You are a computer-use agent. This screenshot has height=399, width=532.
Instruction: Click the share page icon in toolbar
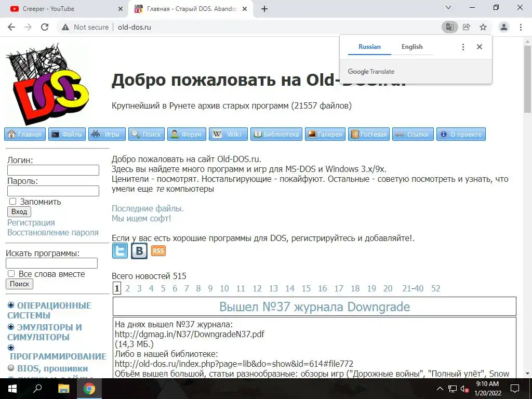coord(467,27)
